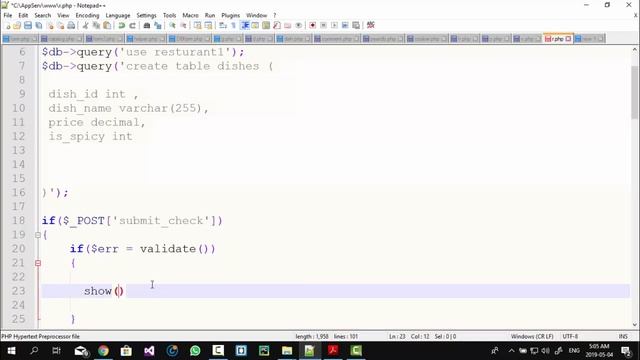Click the Paste clipboard icon
Screen dimensions: 640x360
point(107,26)
